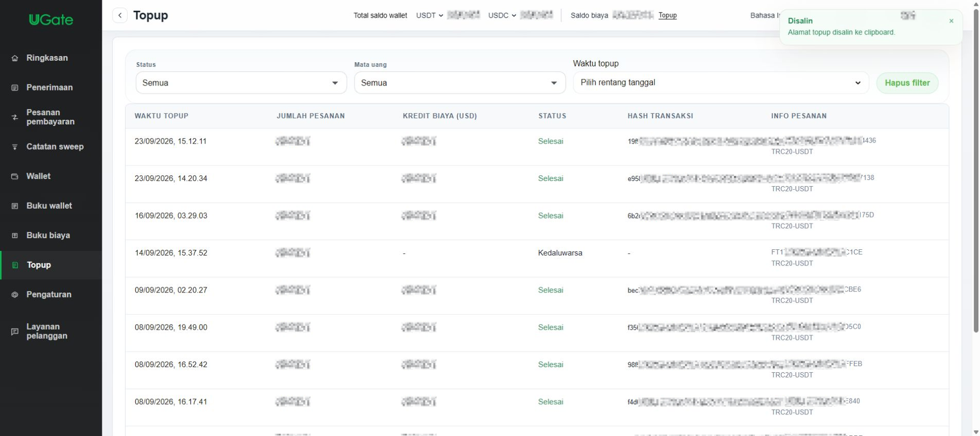Click the 14/09/2026, 15.37.52 timestamp
The width and height of the screenshot is (980, 436).
[x=170, y=253]
